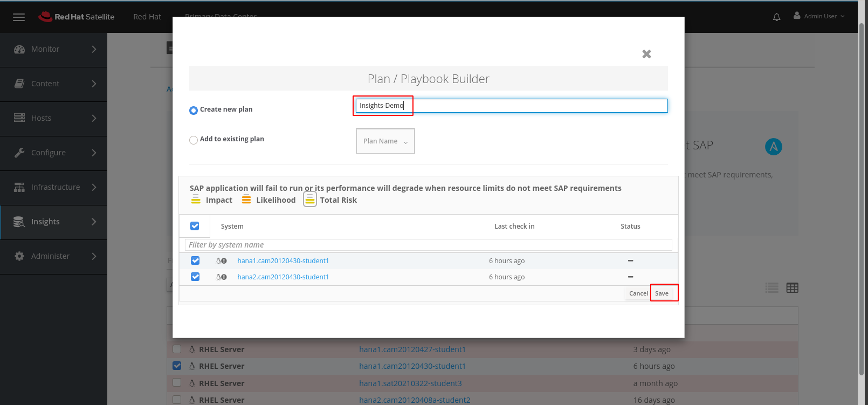This screenshot has width=868, height=405.
Task: Click the Configure wrench icon
Action: (19, 153)
